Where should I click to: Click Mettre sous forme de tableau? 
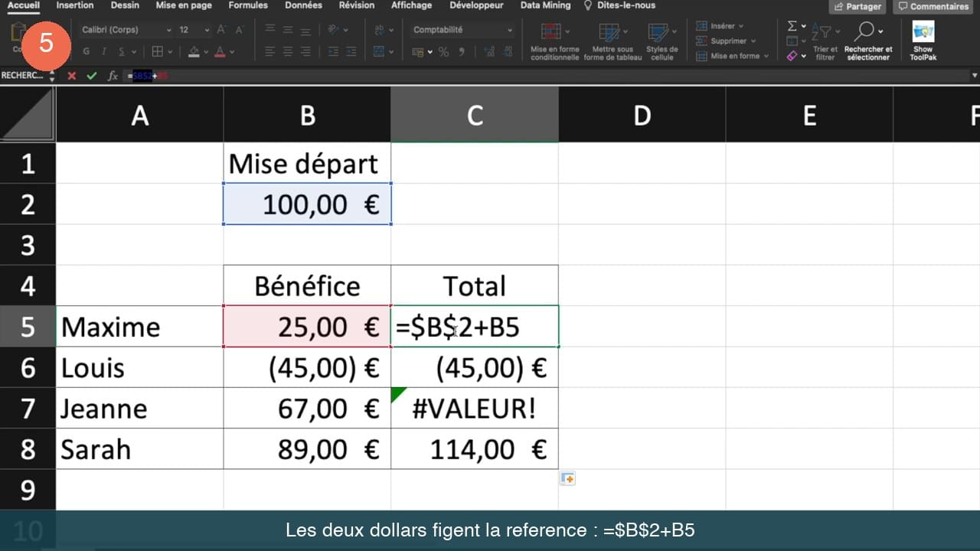613,42
